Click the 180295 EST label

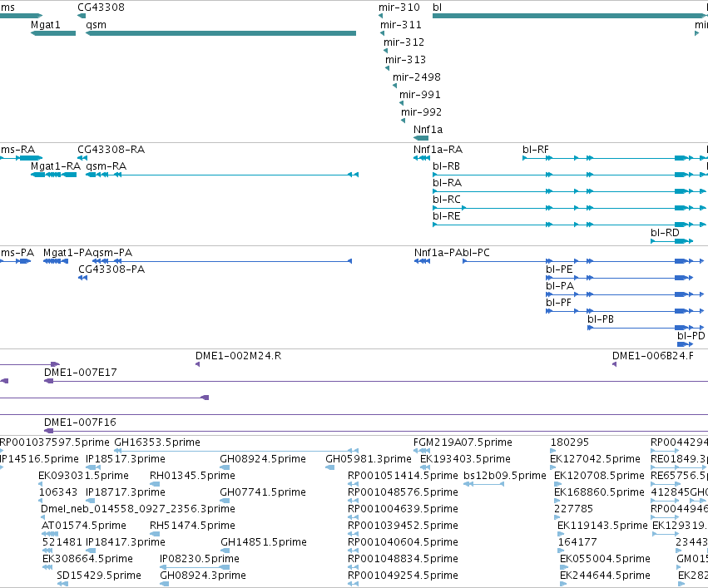(x=570, y=442)
